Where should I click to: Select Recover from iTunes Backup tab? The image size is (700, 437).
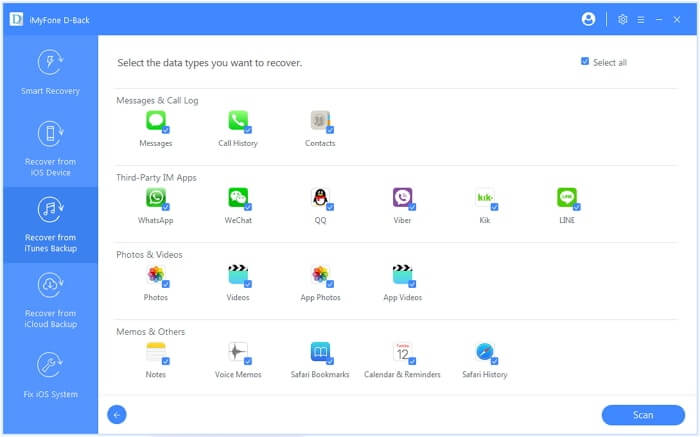[50, 225]
